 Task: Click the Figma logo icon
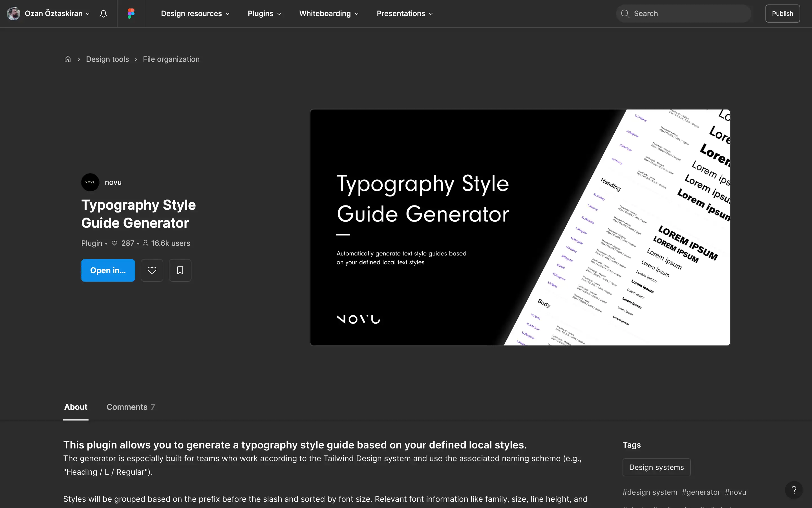point(131,14)
